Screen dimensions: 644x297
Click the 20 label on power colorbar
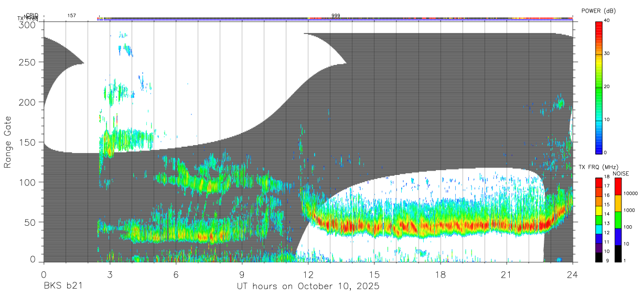(607, 87)
